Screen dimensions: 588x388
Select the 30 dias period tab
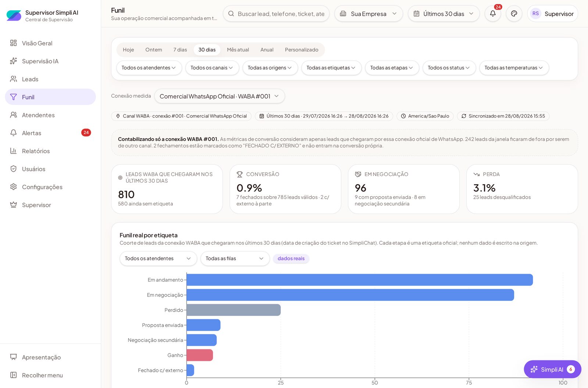point(207,50)
